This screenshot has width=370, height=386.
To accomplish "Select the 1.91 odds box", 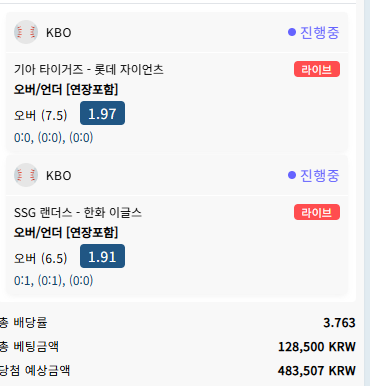I will 102,256.
